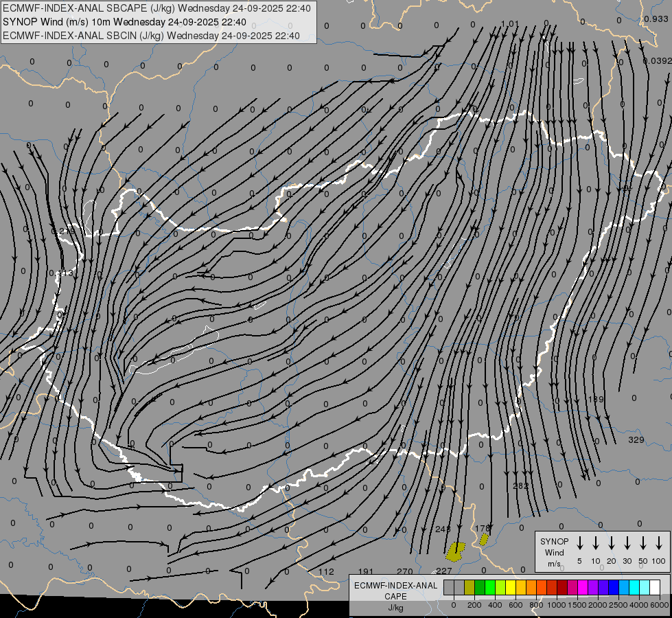
Task: Click the SYNOP Wind m/s legend label
Action: tap(554, 552)
